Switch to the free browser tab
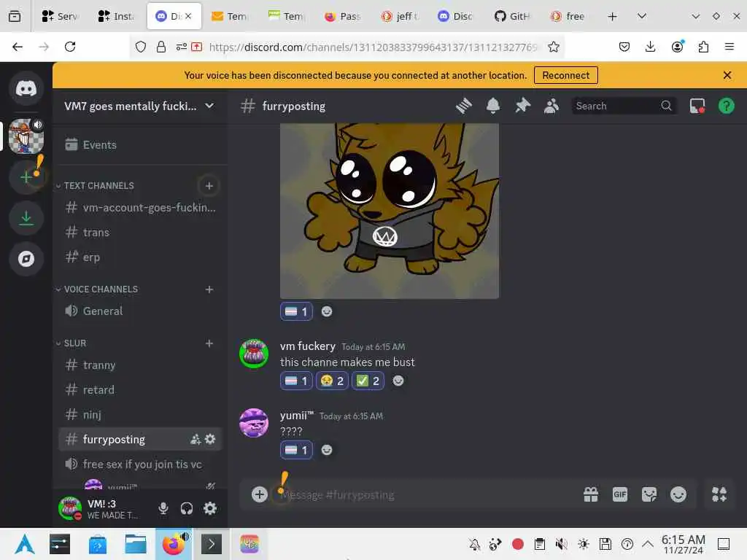 pyautogui.click(x=568, y=16)
